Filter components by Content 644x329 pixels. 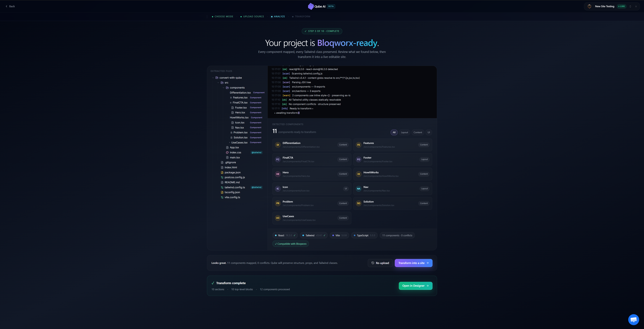coord(417,133)
